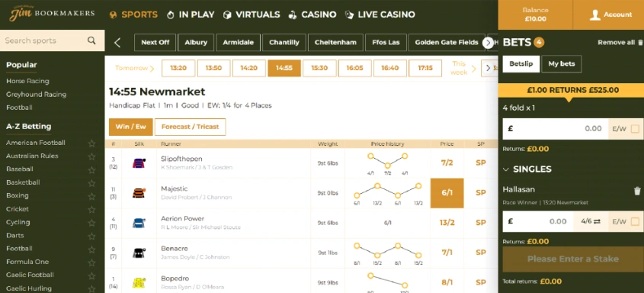Screen dimensions: 644x293
Task: Star the Gaelic Football sport entry
Action: [x=91, y=275]
